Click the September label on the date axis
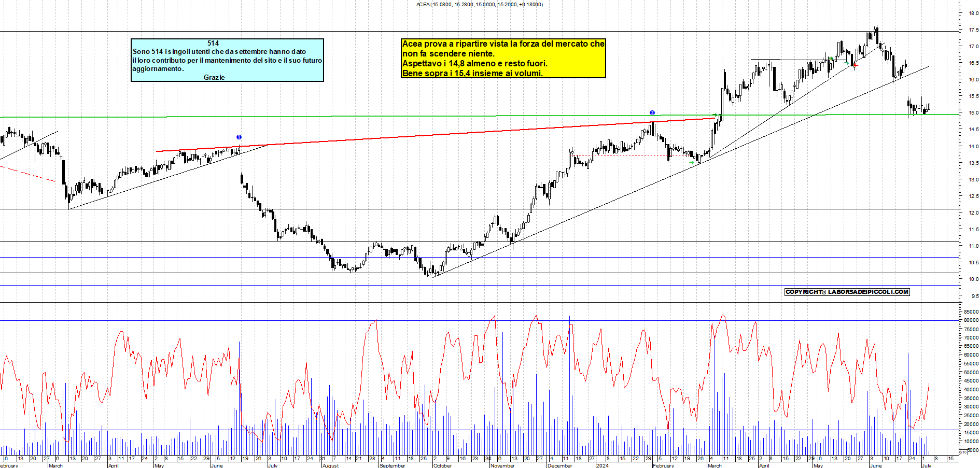Image resolution: width=980 pixels, height=468 pixels. 392,465
